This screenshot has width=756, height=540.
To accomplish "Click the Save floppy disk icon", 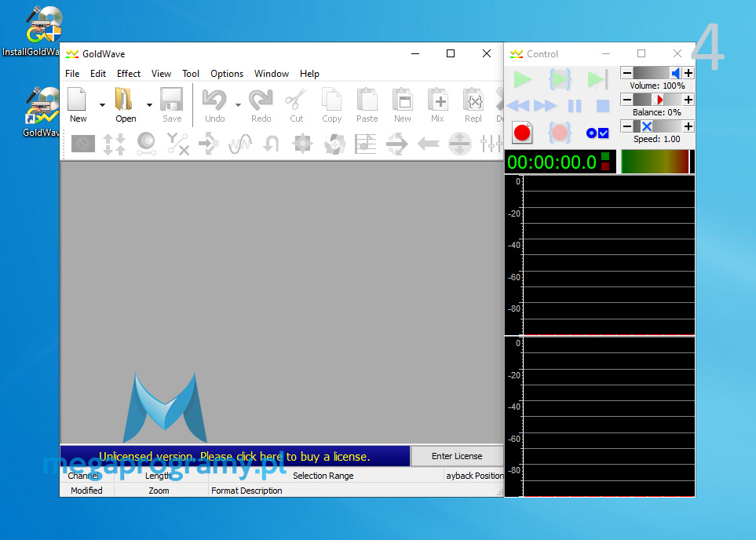I will coord(172,104).
